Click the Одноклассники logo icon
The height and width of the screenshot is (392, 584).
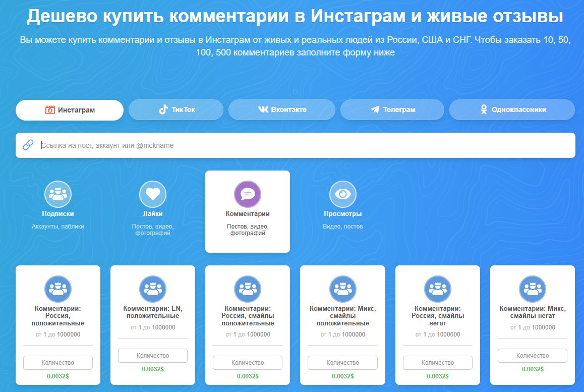click(484, 109)
